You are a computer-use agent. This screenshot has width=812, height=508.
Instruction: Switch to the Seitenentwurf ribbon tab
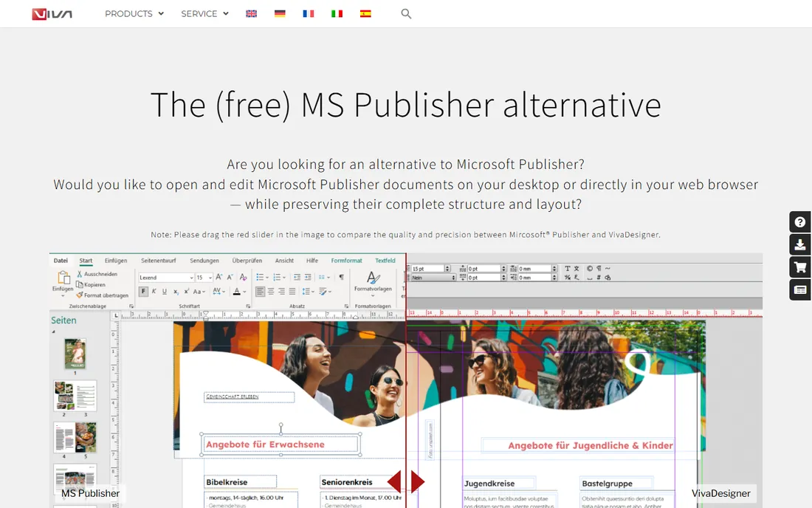pyautogui.click(x=159, y=261)
